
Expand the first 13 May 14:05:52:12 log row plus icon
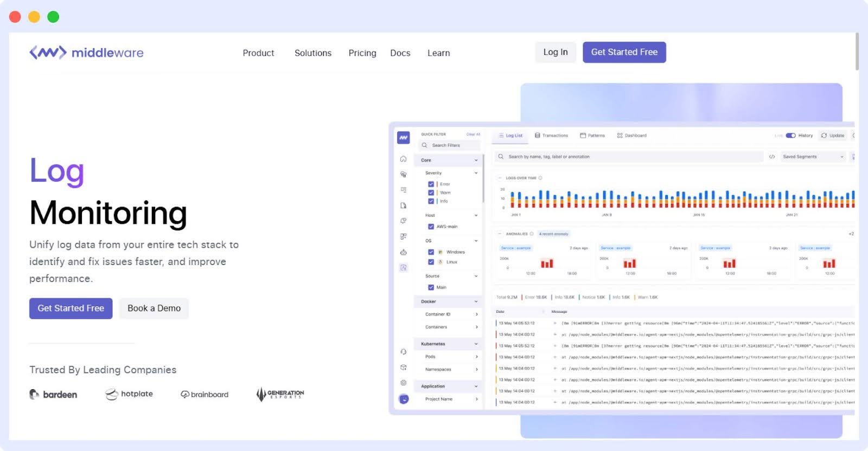555,323
